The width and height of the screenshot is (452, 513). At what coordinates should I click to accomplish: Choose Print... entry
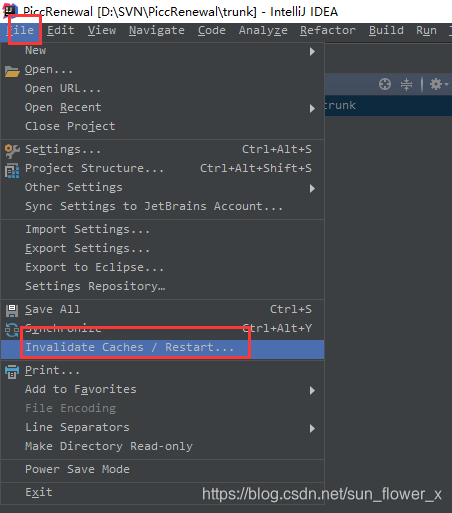pyautogui.click(x=162, y=371)
